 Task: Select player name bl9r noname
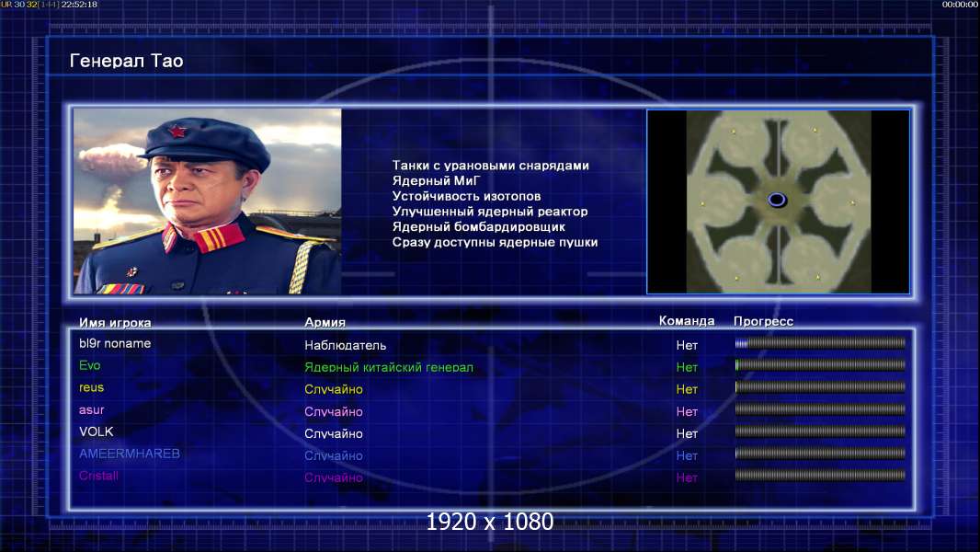[x=115, y=343]
